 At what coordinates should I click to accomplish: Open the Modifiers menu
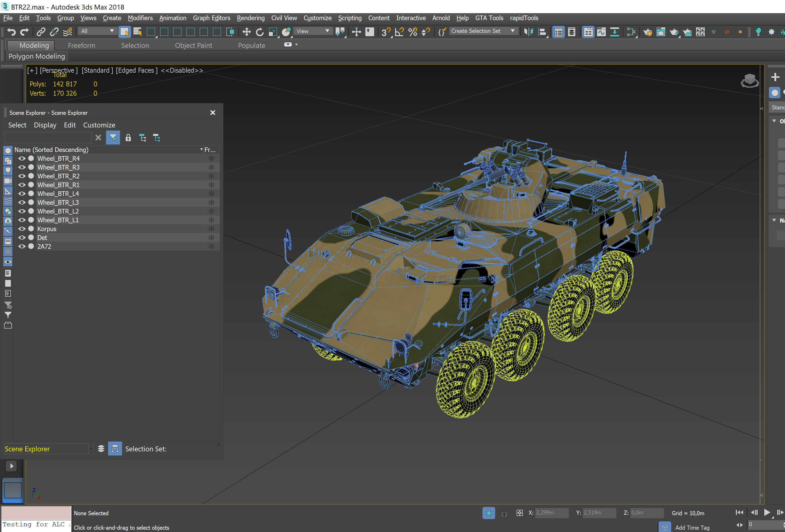[140, 18]
